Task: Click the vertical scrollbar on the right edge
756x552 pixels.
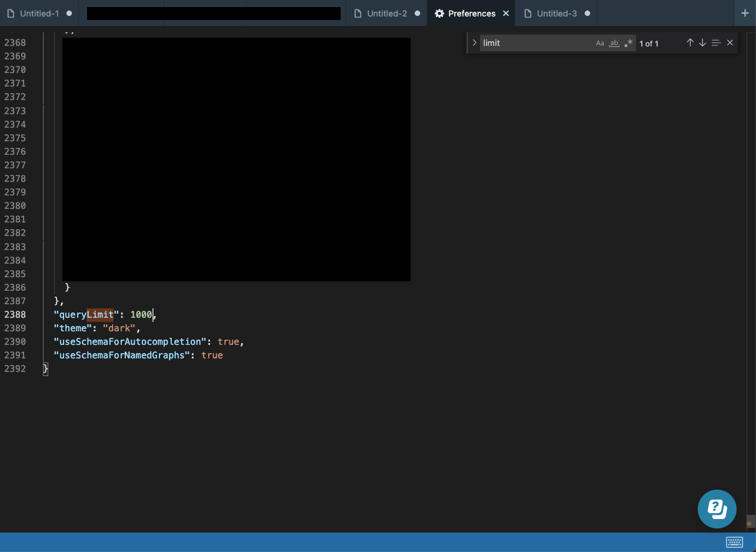Action: (751, 521)
